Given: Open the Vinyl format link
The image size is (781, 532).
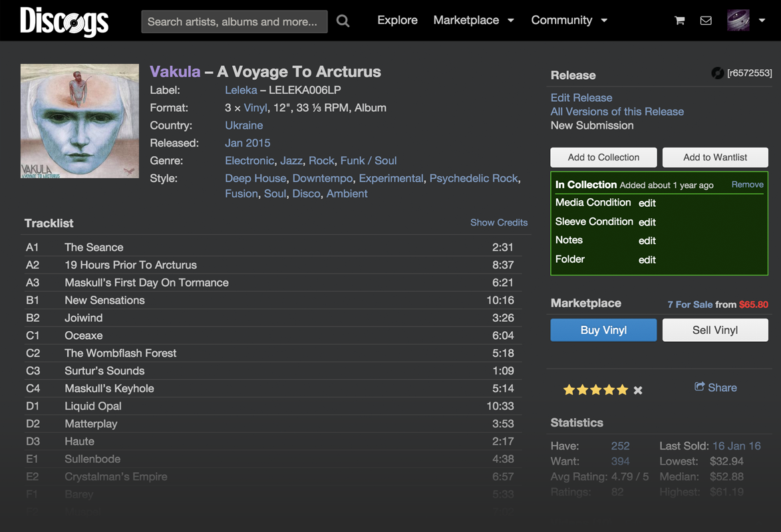Looking at the screenshot, I should tap(255, 108).
